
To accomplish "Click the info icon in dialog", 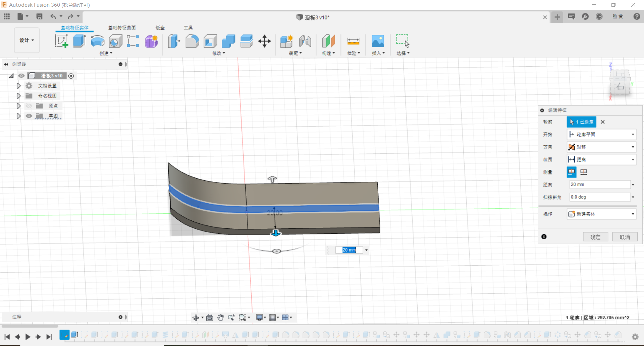I will [x=544, y=237].
